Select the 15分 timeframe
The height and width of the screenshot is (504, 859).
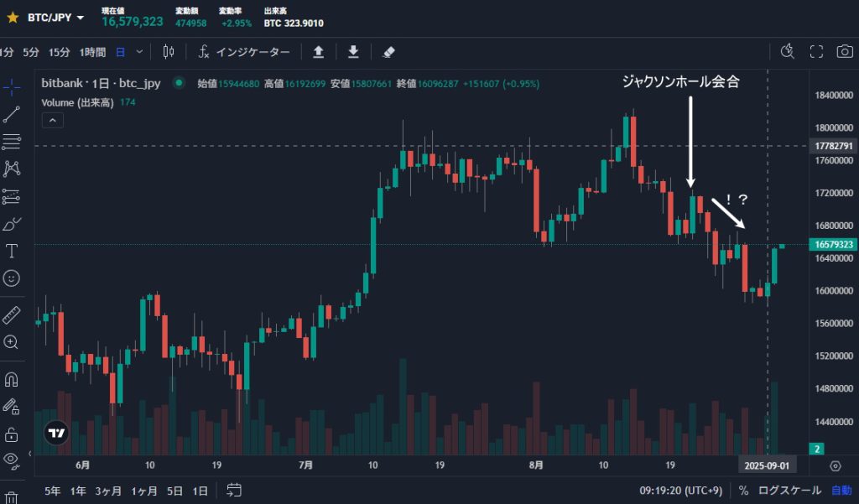(60, 52)
